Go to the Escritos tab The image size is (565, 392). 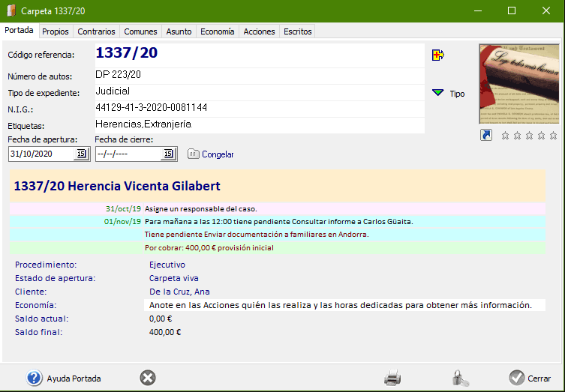(x=297, y=31)
